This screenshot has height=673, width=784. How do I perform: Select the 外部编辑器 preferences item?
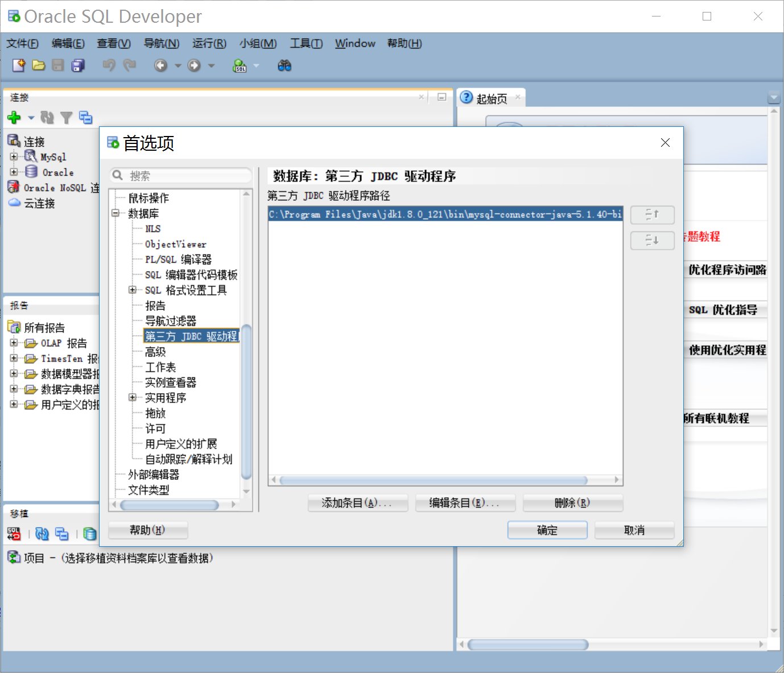(x=154, y=474)
